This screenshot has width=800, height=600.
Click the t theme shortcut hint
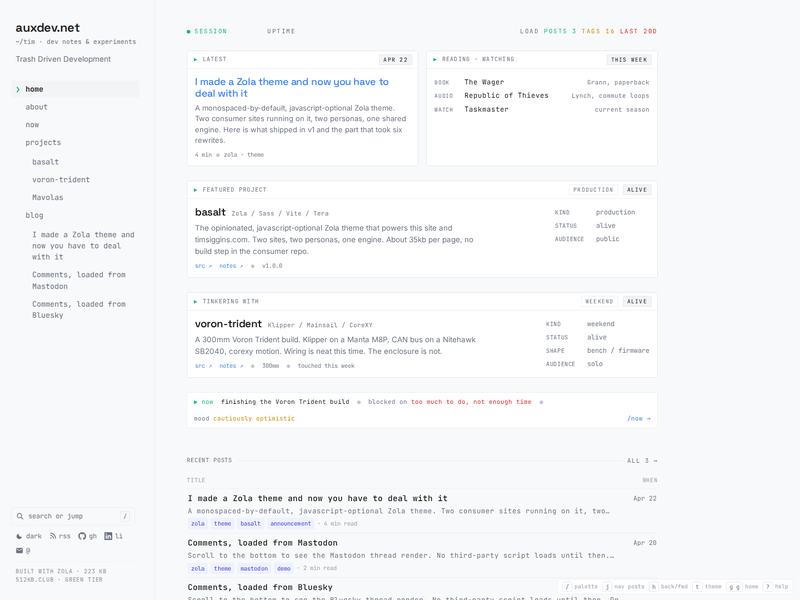708,587
